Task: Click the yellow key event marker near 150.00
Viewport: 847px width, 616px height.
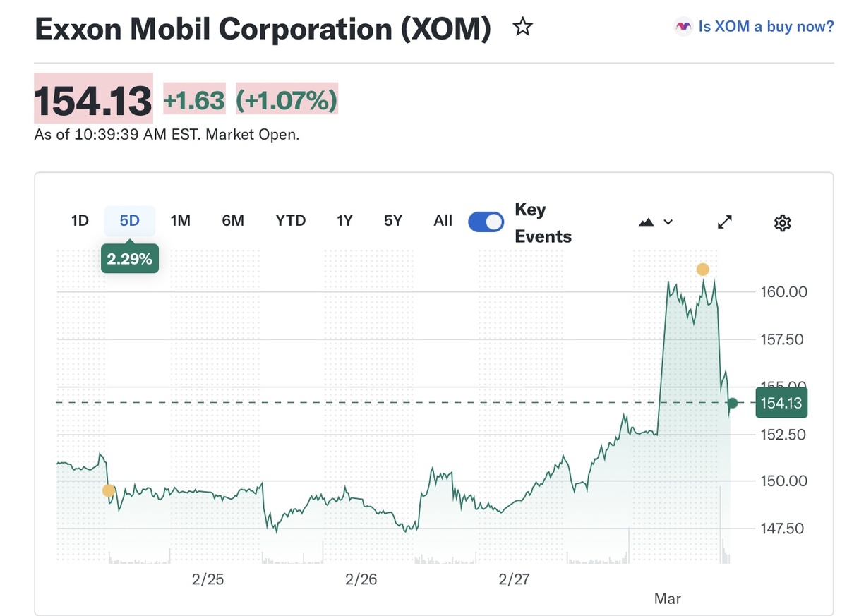Action: (108, 490)
